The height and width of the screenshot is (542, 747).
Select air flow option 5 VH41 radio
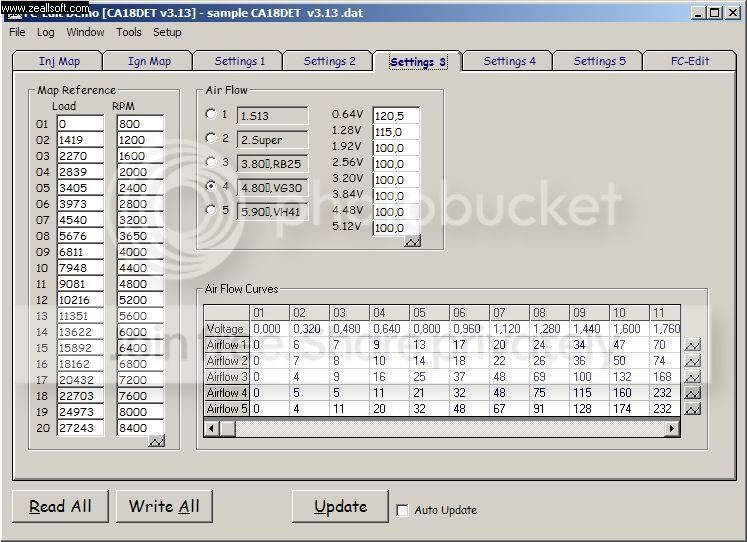(211, 210)
